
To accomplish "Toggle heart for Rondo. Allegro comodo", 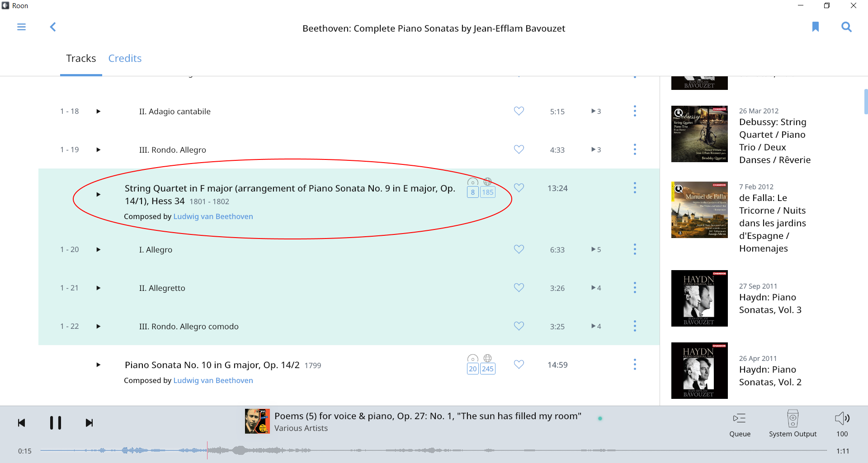I will (519, 326).
